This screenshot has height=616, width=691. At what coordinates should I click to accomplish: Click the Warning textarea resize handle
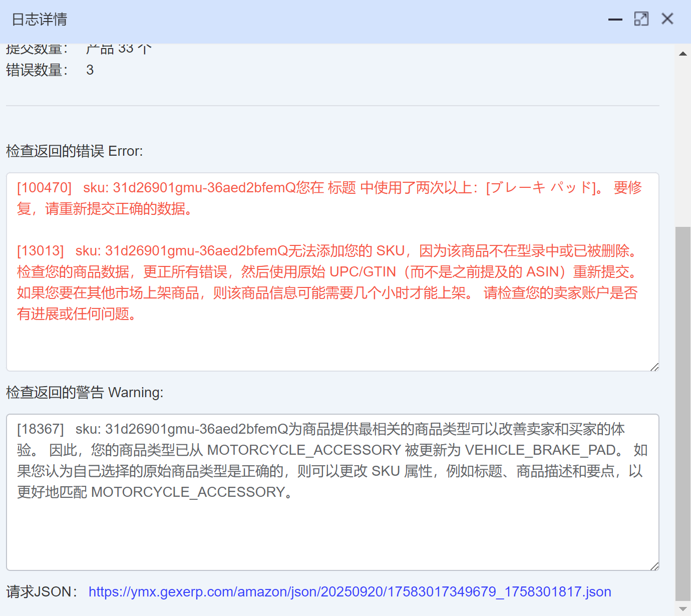tap(654, 566)
